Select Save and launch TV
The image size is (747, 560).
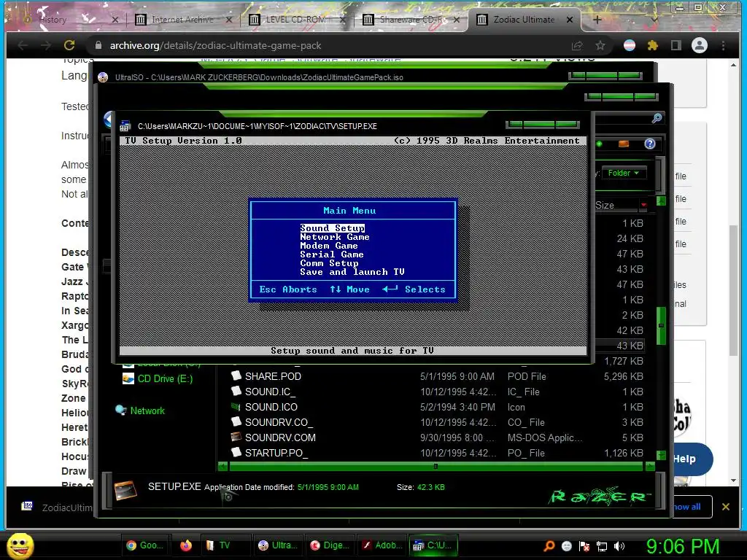pos(352,272)
